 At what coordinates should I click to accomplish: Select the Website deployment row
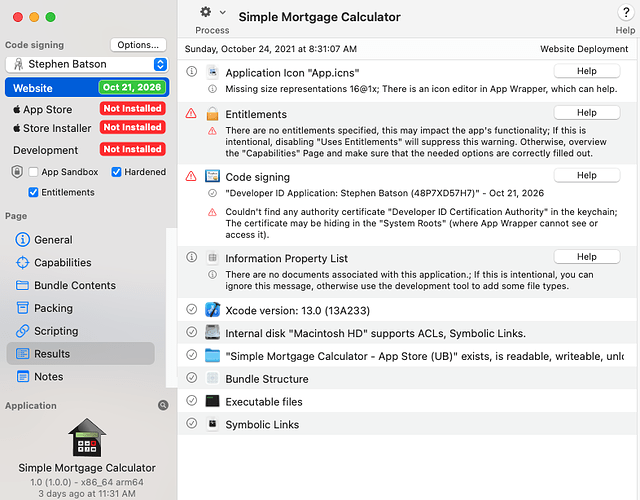click(87, 87)
